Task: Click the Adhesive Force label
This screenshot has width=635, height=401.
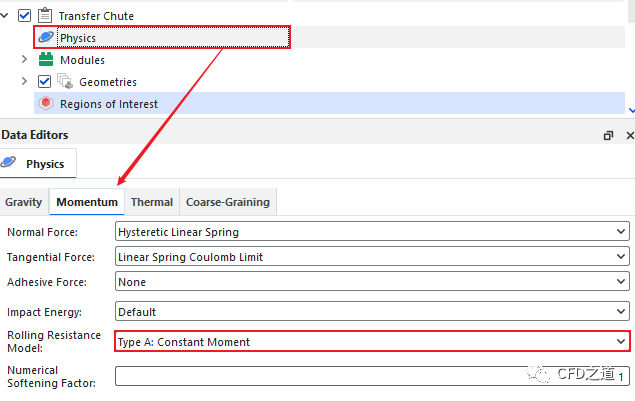Action: 47,282
